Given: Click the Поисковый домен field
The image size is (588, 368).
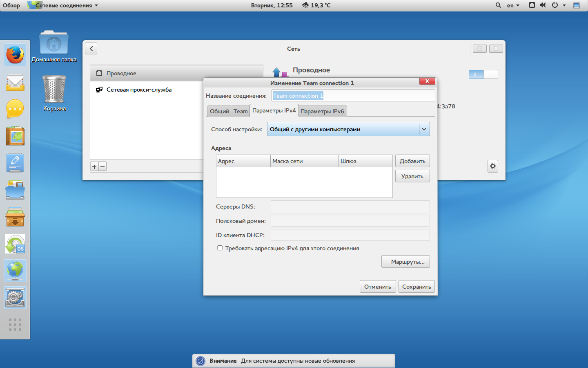Looking at the screenshot, I should [x=350, y=221].
